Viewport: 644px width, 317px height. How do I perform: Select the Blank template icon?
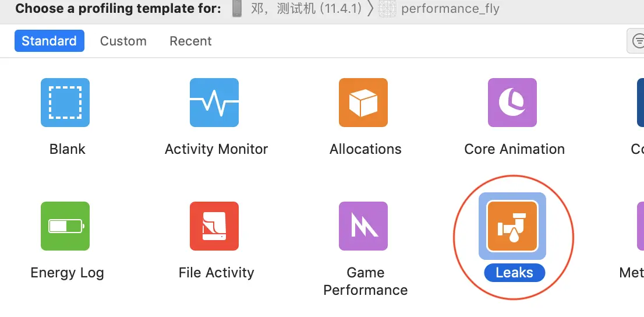point(65,103)
